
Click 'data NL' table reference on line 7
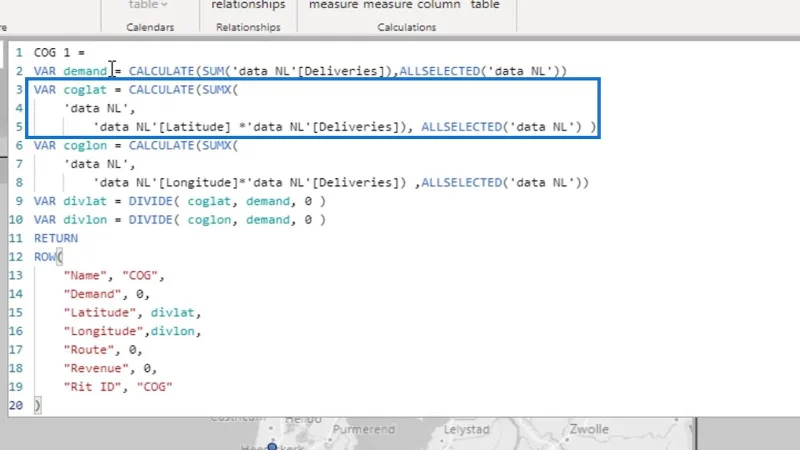point(96,164)
